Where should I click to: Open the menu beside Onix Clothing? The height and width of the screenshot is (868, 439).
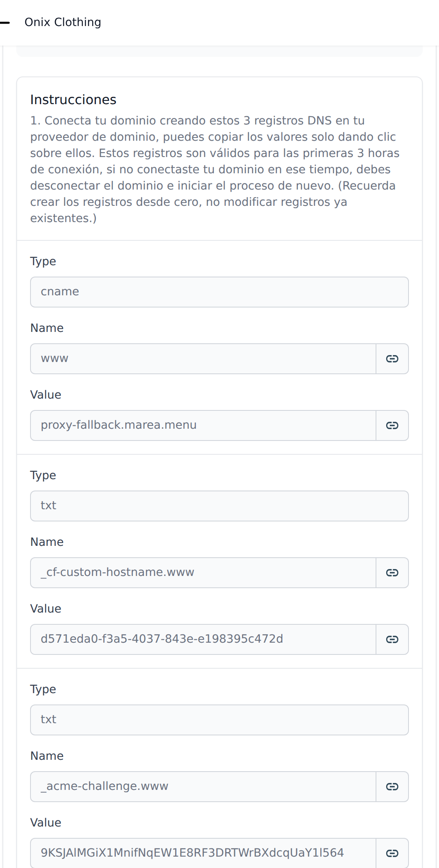coord(5,22)
